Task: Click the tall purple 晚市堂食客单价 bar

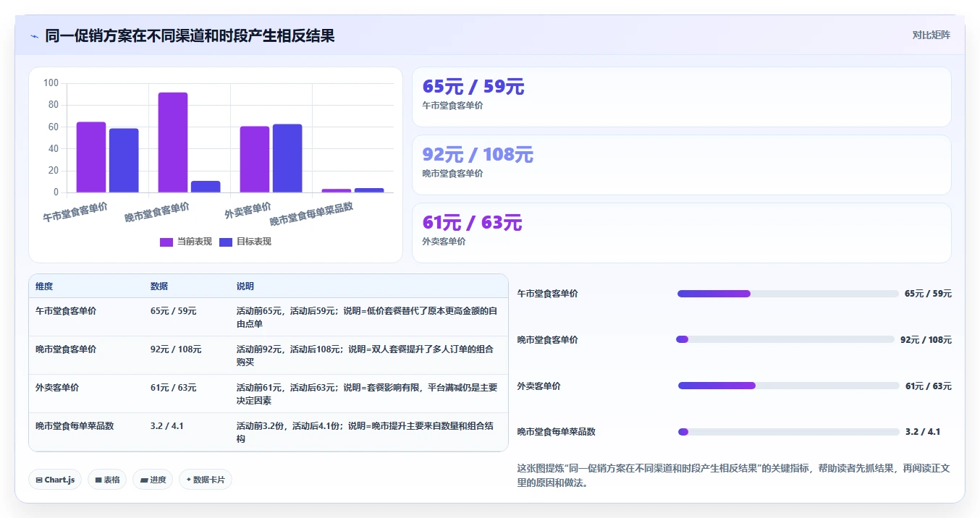Action: pyautogui.click(x=173, y=143)
